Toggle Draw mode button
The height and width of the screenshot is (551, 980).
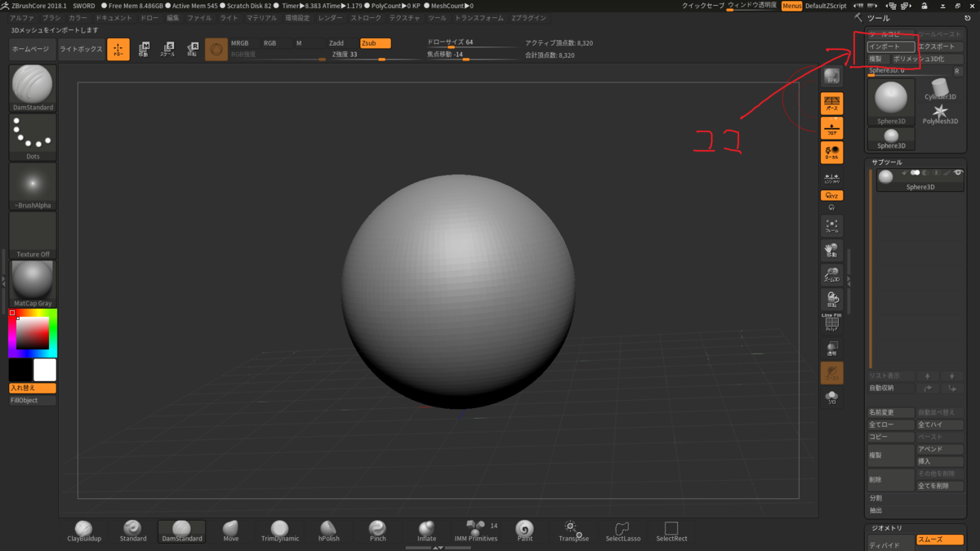(118, 49)
